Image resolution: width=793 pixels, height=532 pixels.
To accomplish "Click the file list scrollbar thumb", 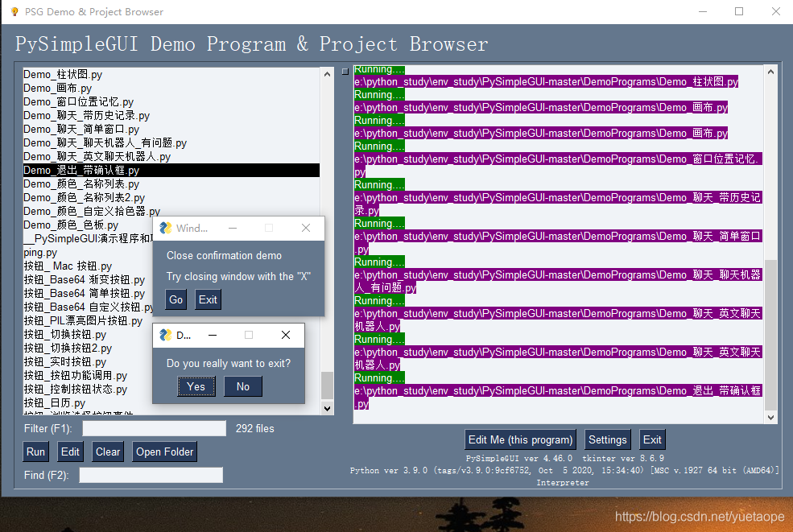I will (327, 386).
